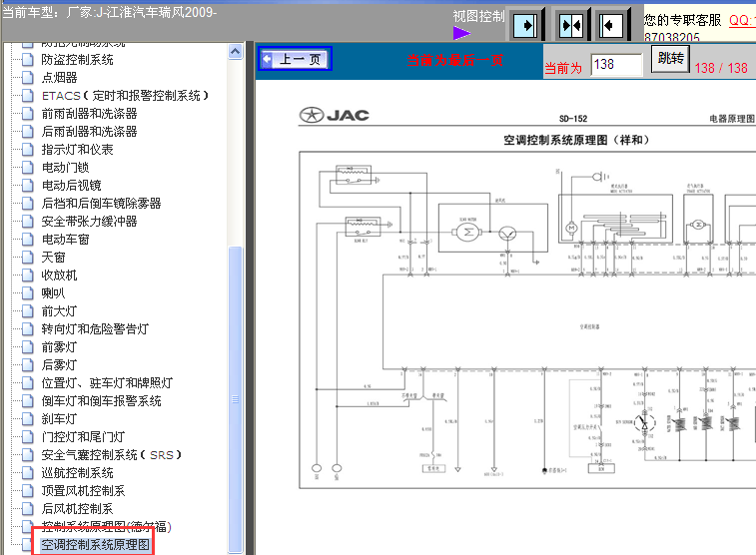Select 位置灯、驻车灯和牌照灯 entry
The height and width of the screenshot is (555, 756).
(107, 383)
